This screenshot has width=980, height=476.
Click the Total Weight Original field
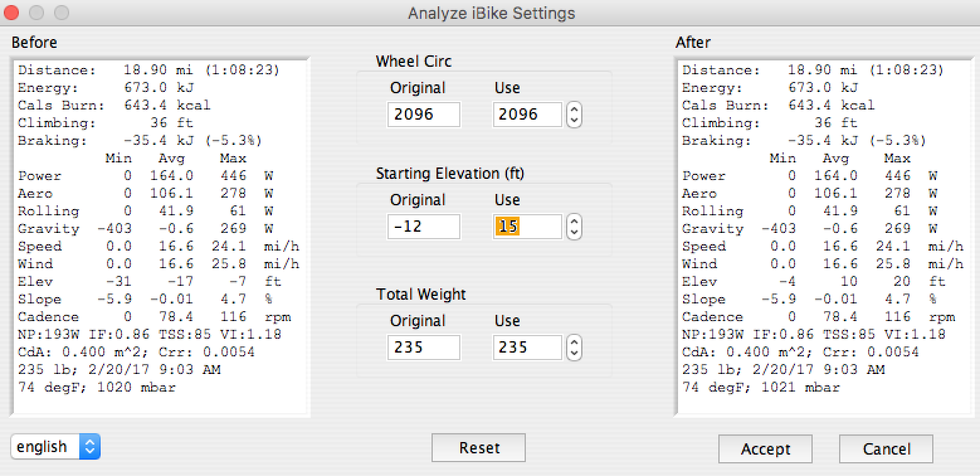coord(423,347)
